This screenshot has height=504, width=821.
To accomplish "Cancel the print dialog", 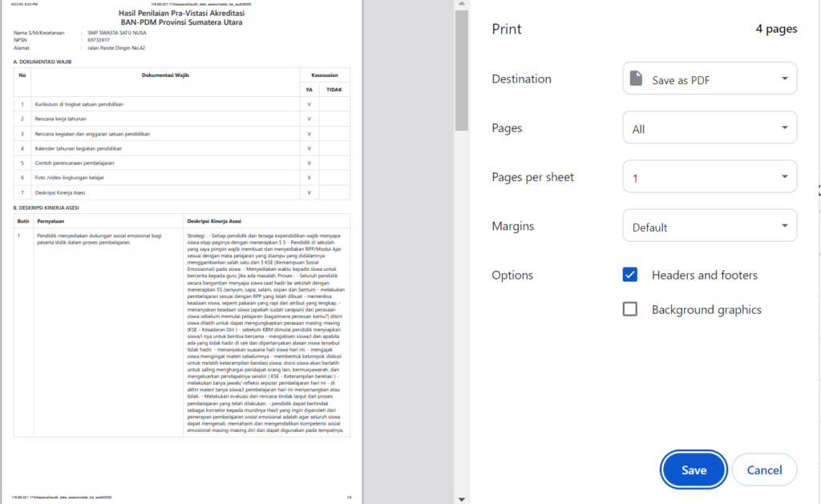I will [x=764, y=470].
